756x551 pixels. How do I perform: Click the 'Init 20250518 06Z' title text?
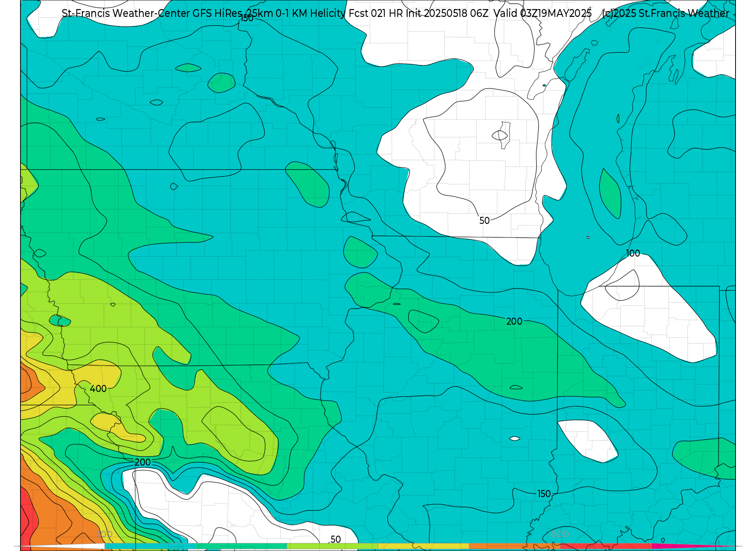coord(447,13)
